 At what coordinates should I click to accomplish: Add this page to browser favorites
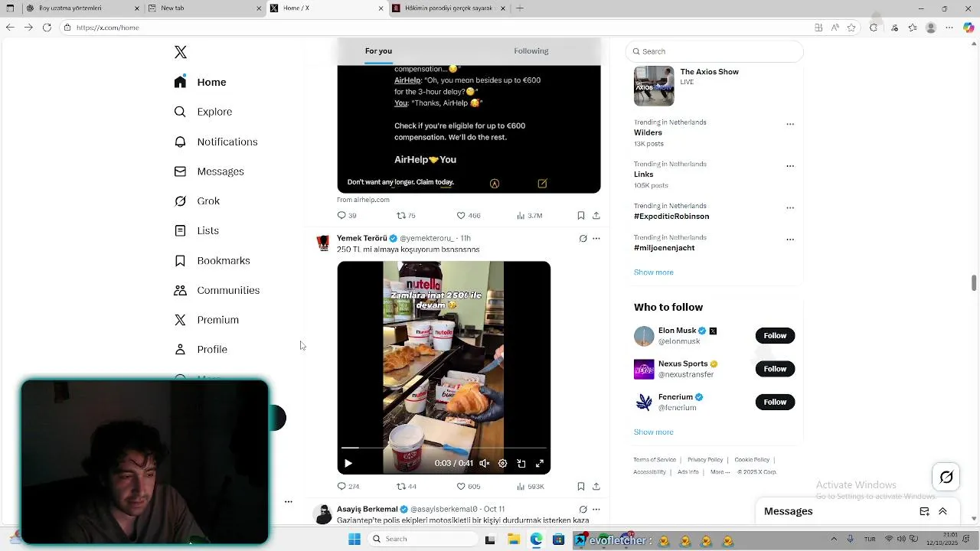[x=851, y=28]
